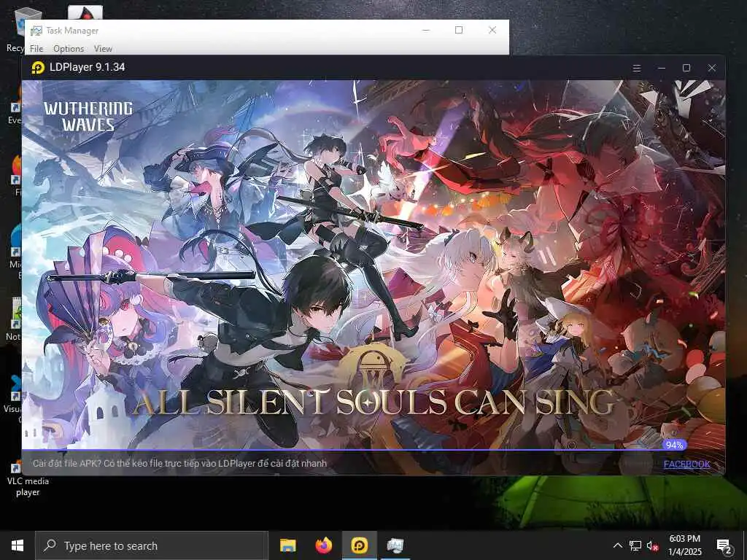Open the notification center icon

pyautogui.click(x=724, y=546)
